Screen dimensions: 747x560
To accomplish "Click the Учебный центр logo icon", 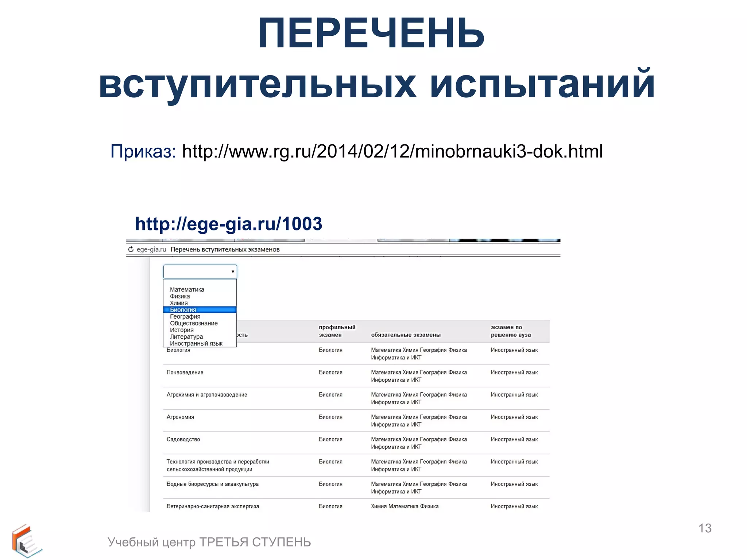I will point(27,541).
